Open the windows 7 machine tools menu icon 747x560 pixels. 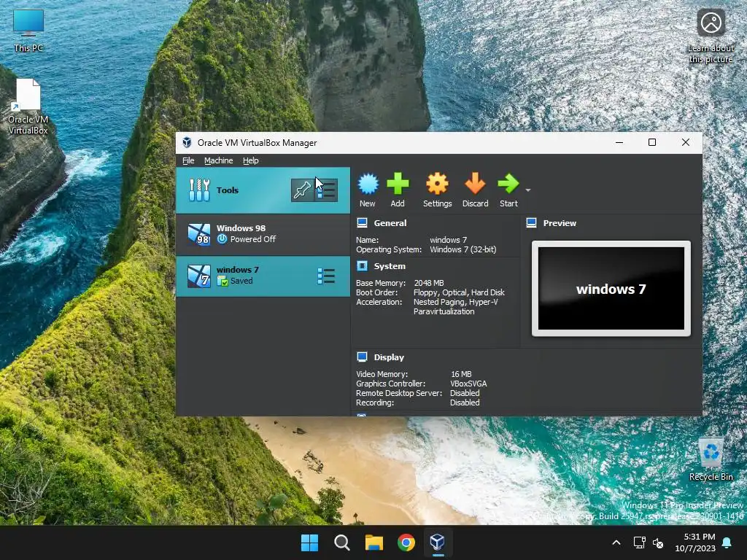[326, 276]
